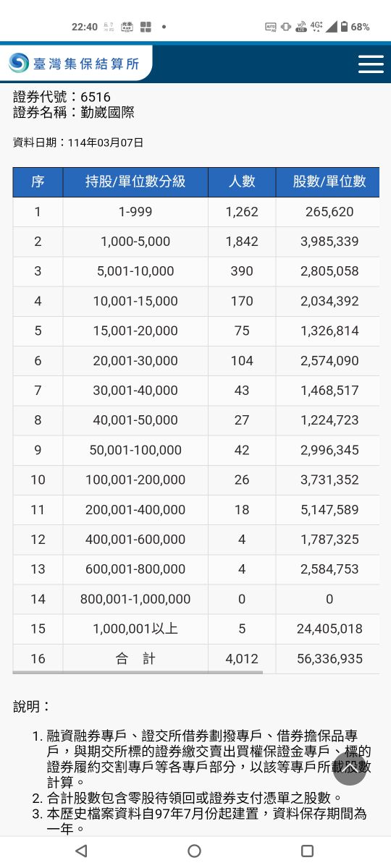Tap the floating scroll-to-top button
Screen dimensions: 391x868
(349, 770)
